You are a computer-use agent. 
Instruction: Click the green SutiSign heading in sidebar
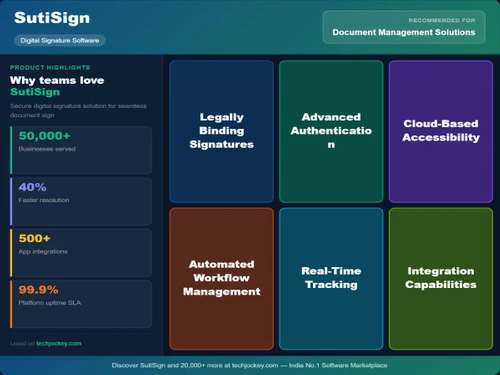point(35,92)
